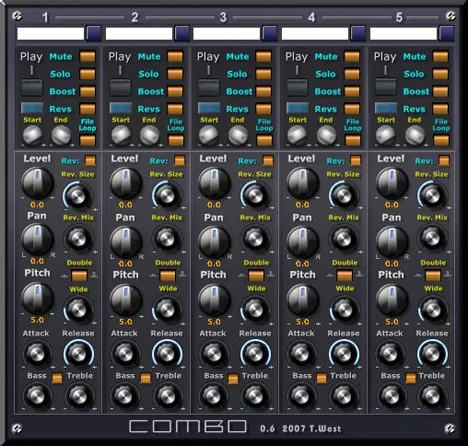Screen dimensions: 468x446
Task: Toggle the Double button in channel 1
Action: click(79, 276)
